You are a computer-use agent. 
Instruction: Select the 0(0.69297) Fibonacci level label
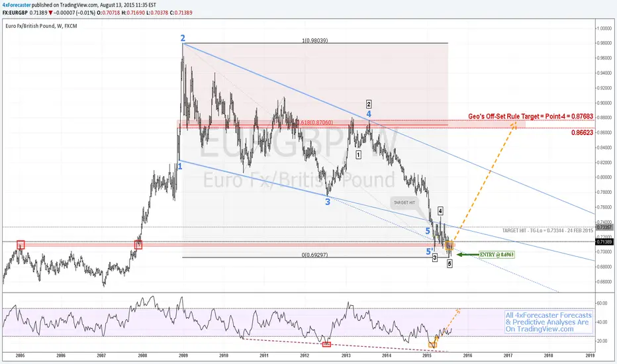pyautogui.click(x=315, y=255)
